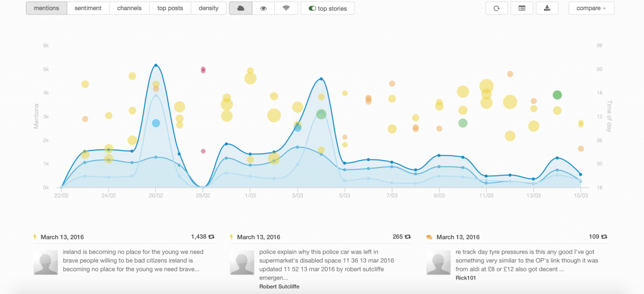This screenshot has width=644, height=294.
Task: Toggle the top stories switch
Action: [x=328, y=9]
